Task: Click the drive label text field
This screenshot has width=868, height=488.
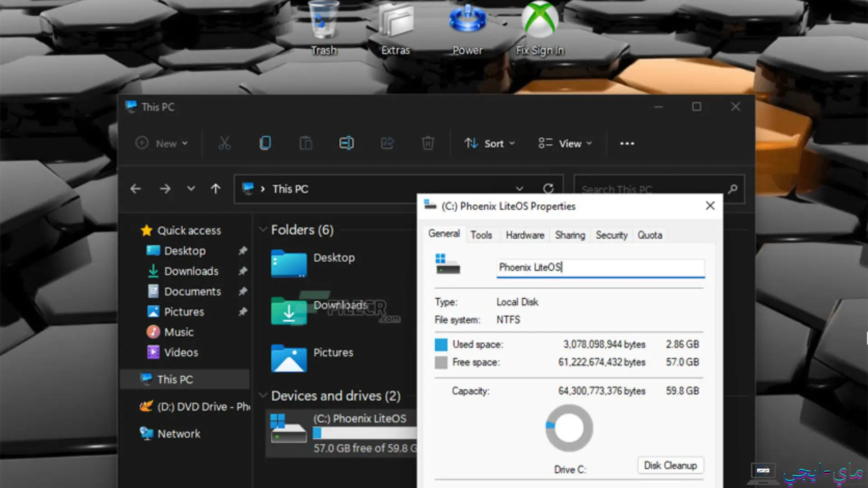Action: pyautogui.click(x=600, y=267)
